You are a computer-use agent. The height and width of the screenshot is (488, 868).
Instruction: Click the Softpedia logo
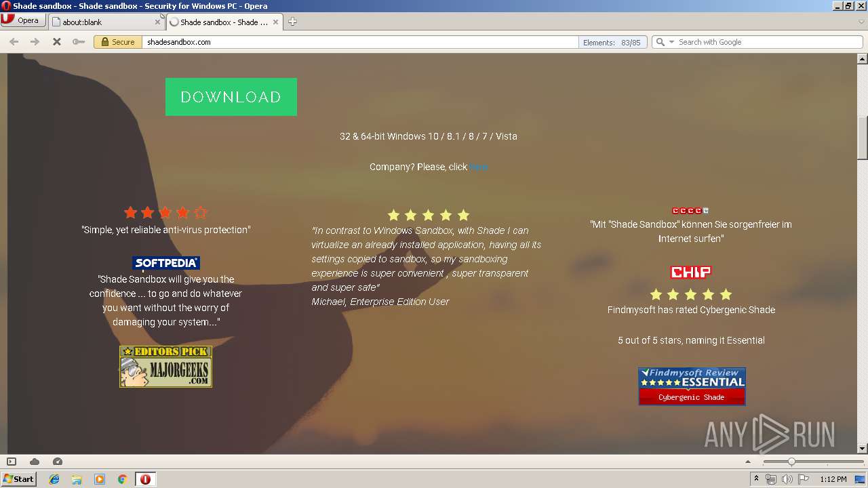[166, 263]
